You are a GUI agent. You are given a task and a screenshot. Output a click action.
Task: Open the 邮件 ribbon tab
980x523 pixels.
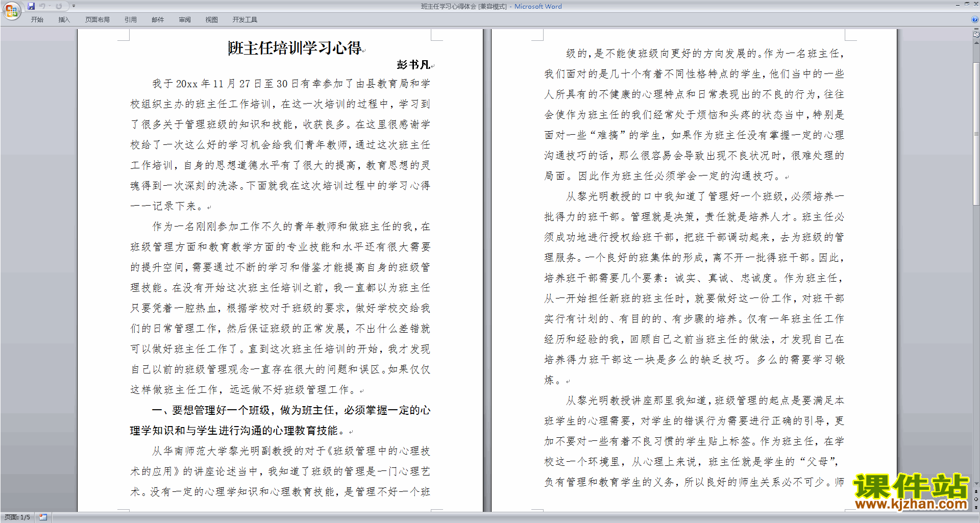(158, 20)
